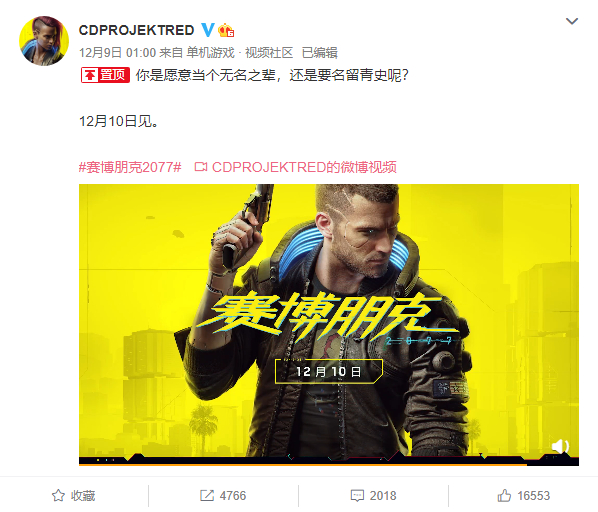Open the CDPROJEKTRED username link
Viewport: 598px width, 512px height.
(x=137, y=30)
